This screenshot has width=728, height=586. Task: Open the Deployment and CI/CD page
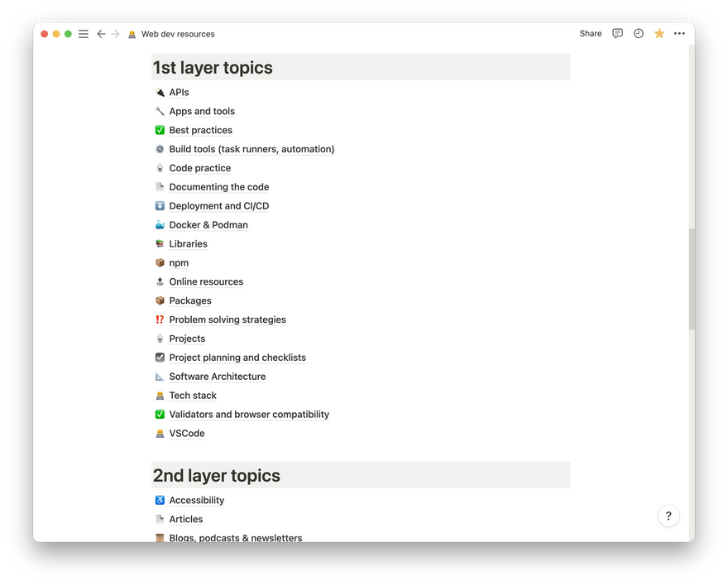click(x=218, y=206)
